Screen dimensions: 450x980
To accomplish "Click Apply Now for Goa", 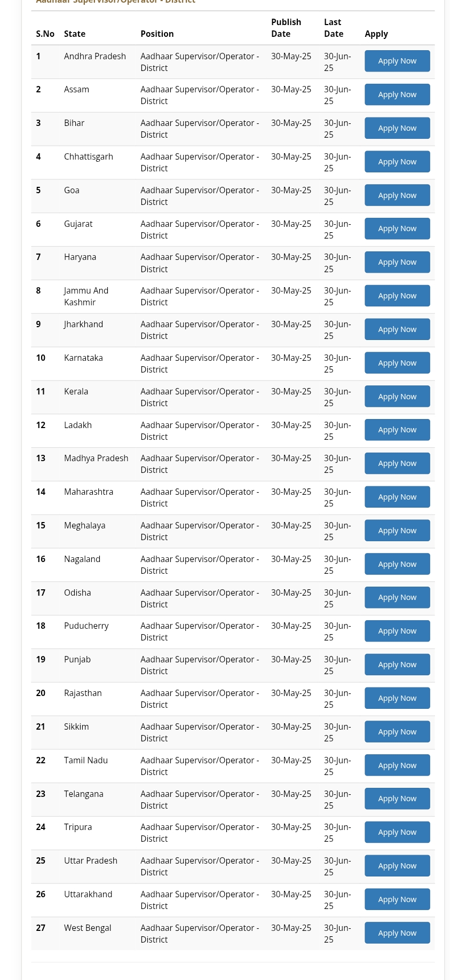I will click(x=397, y=195).
